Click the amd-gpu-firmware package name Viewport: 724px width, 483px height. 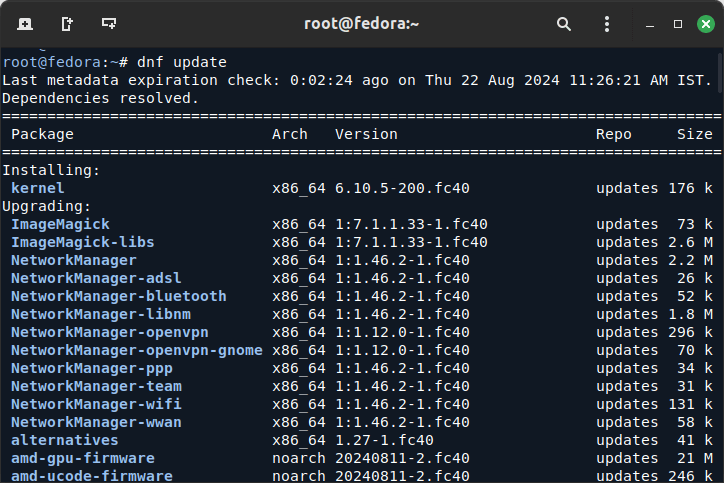[83, 459]
